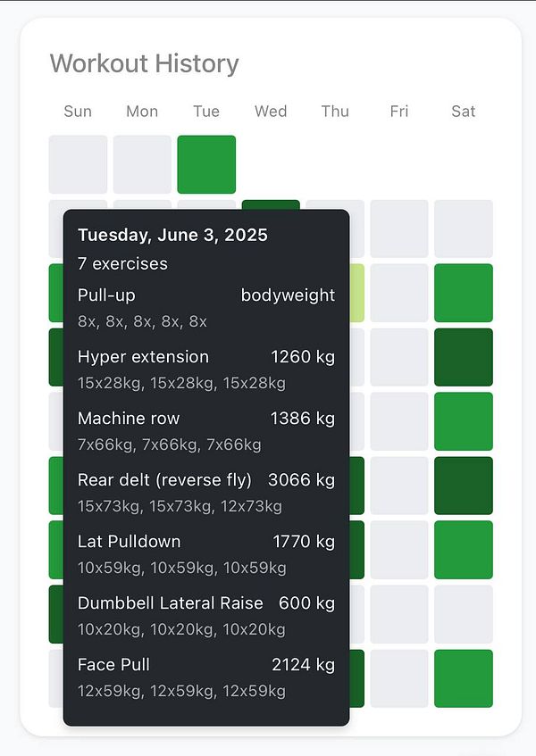Select the dark green Tuesday square in the first row
This screenshot has height=756, width=536.
(x=206, y=164)
